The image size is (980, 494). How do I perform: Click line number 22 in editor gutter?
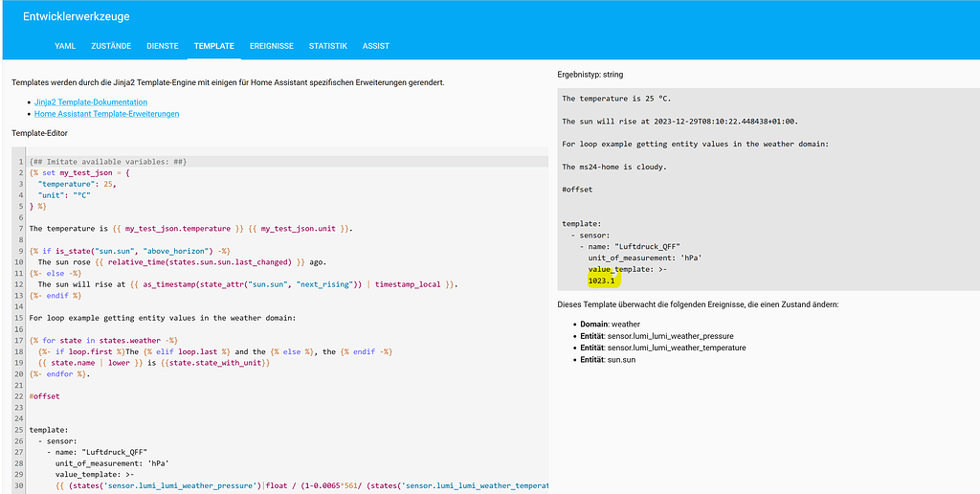(x=18, y=396)
